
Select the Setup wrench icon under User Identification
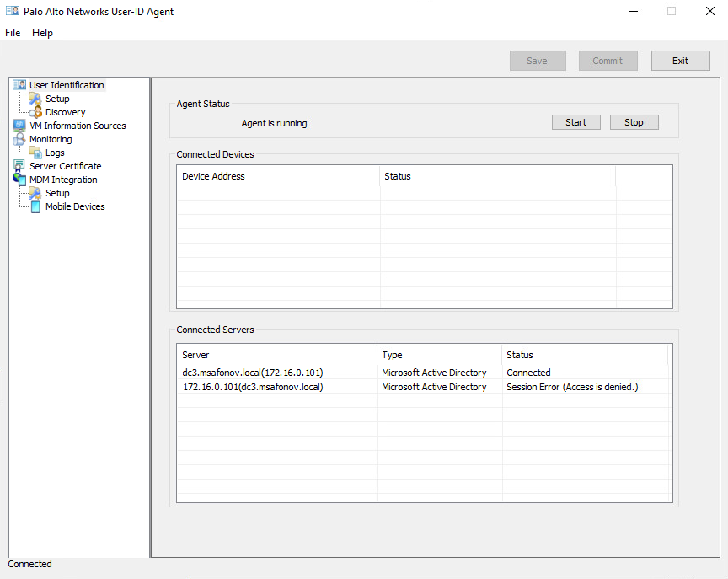pos(35,99)
